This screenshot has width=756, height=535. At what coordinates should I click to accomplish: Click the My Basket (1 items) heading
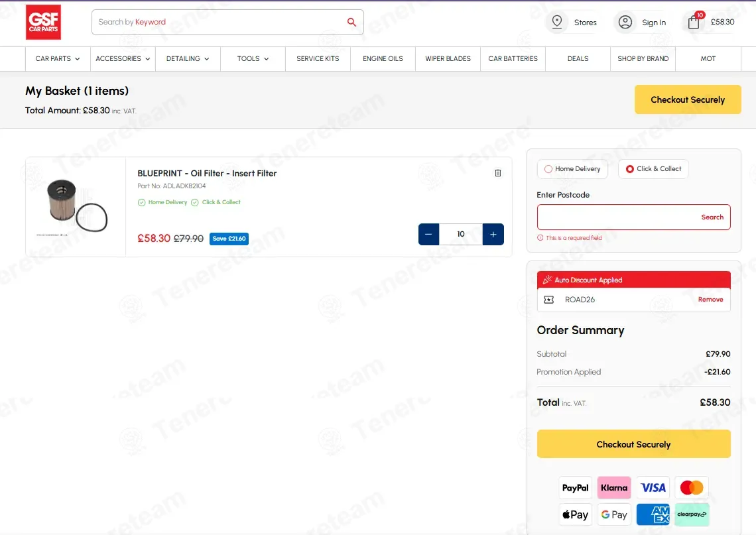coord(77,91)
